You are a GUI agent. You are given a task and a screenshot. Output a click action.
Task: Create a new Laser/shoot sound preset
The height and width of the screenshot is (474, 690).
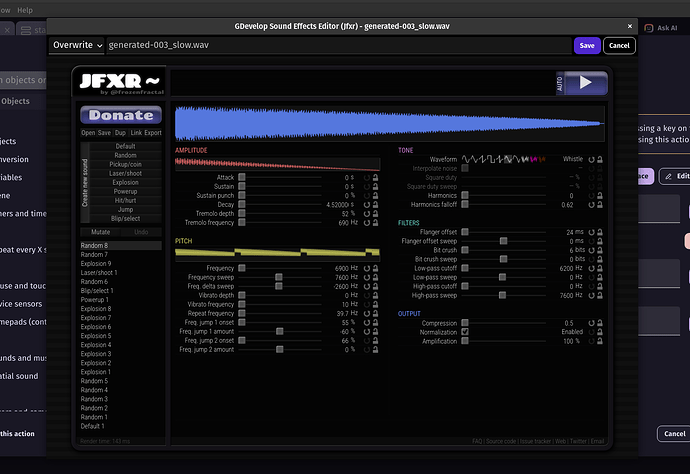click(x=126, y=174)
